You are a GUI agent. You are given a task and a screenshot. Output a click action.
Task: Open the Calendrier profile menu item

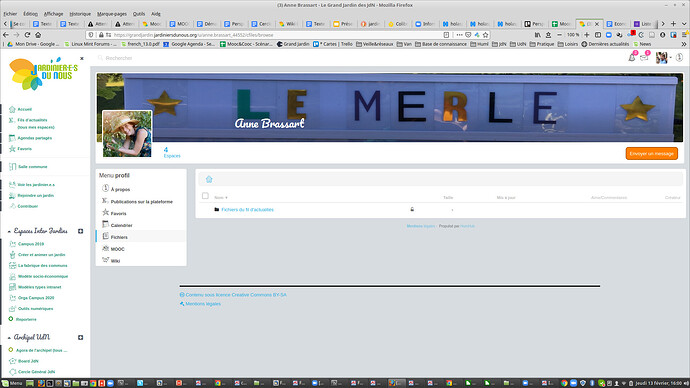121,225
